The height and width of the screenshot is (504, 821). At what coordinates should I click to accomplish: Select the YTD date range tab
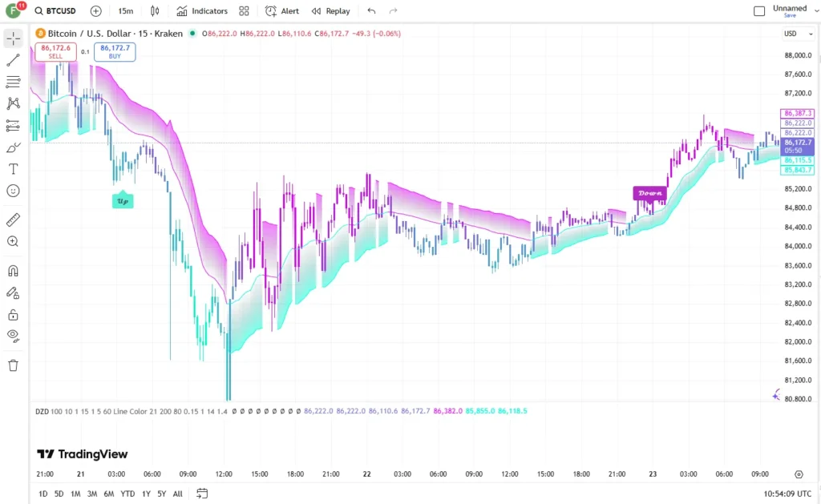click(x=127, y=494)
